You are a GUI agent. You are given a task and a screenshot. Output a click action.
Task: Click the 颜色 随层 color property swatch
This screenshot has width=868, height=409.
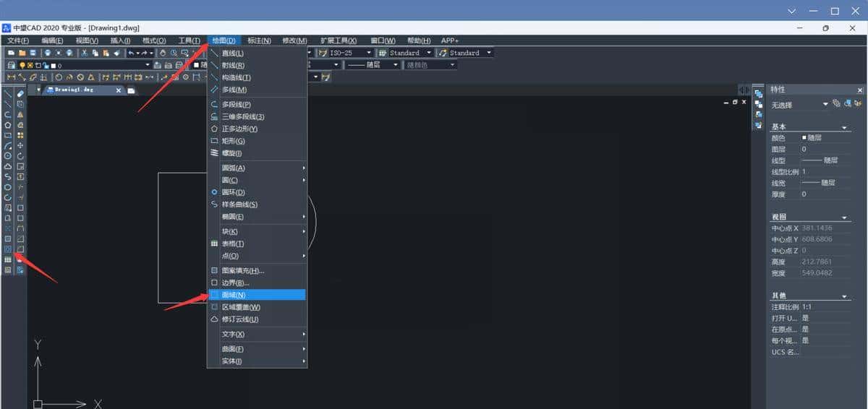pos(804,137)
